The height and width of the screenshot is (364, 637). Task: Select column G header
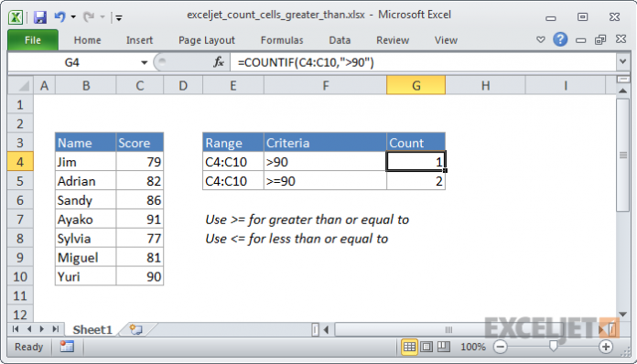pos(416,86)
